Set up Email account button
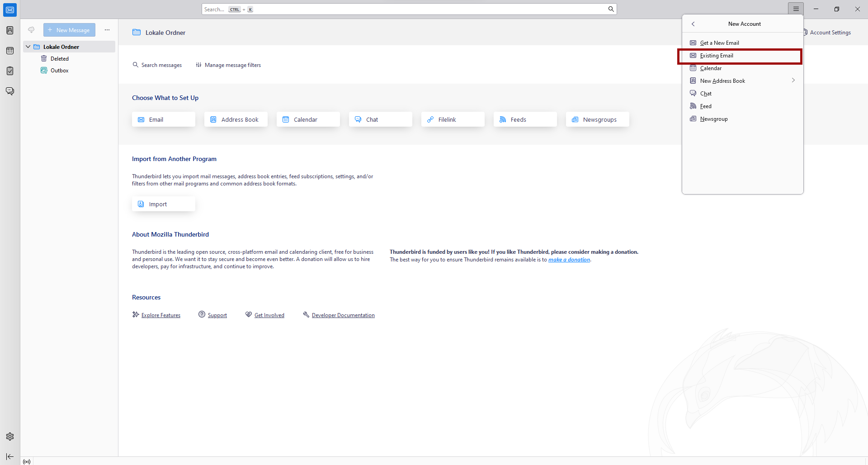The width and height of the screenshot is (868, 465). click(x=164, y=119)
